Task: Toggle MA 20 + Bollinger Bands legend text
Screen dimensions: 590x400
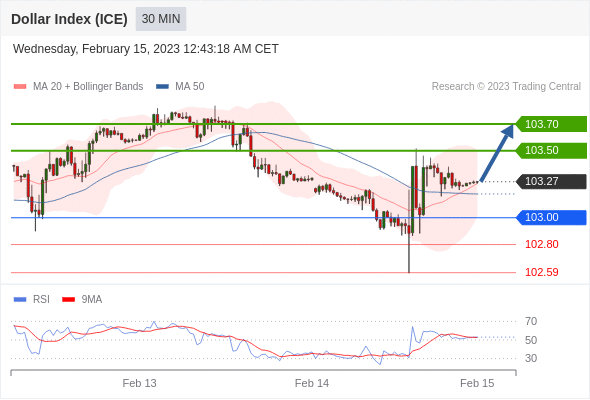Action: tap(88, 87)
